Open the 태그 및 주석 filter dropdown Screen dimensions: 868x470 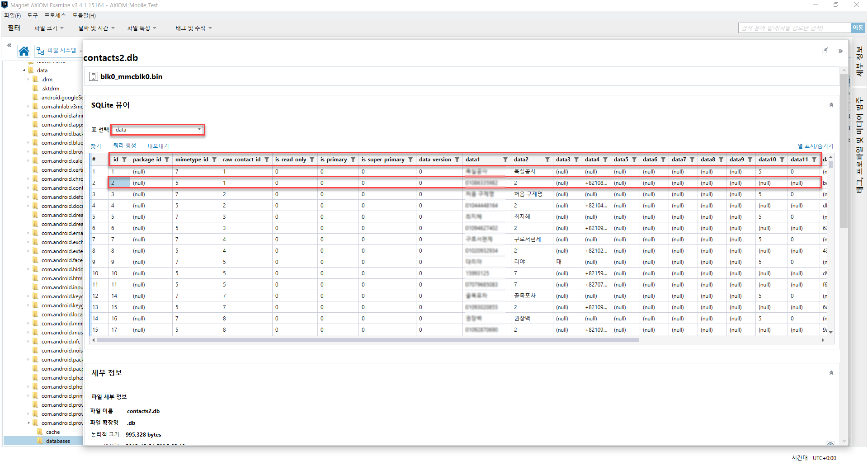coord(193,28)
